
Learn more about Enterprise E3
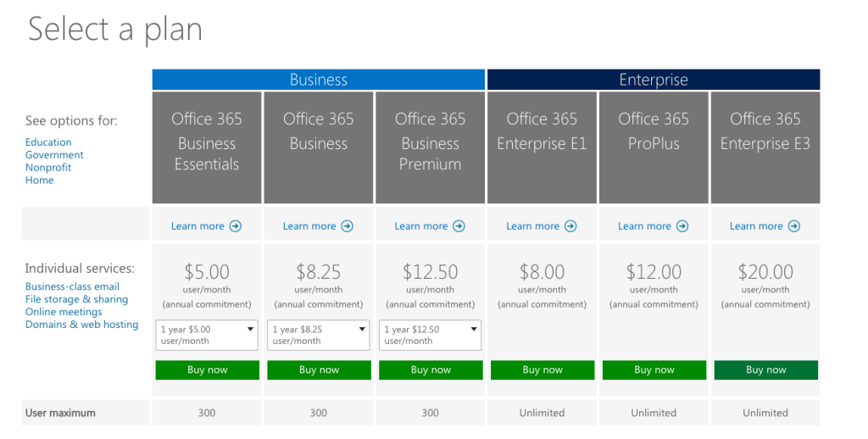757,226
